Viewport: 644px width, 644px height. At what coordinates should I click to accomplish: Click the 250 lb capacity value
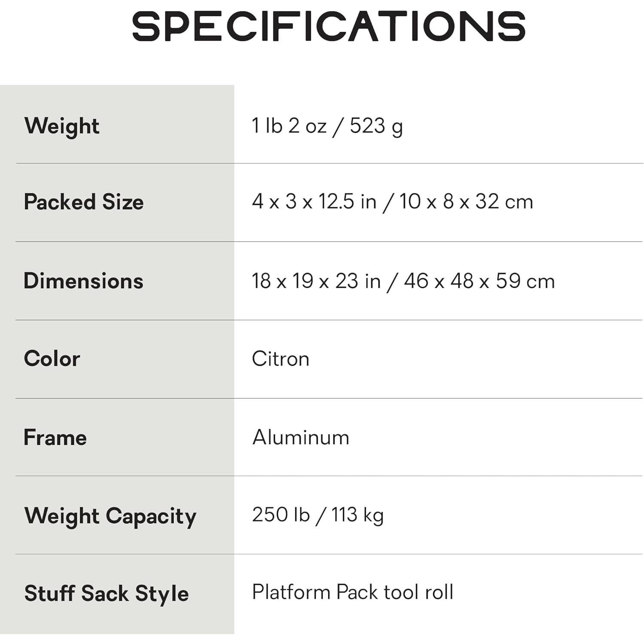(x=280, y=514)
